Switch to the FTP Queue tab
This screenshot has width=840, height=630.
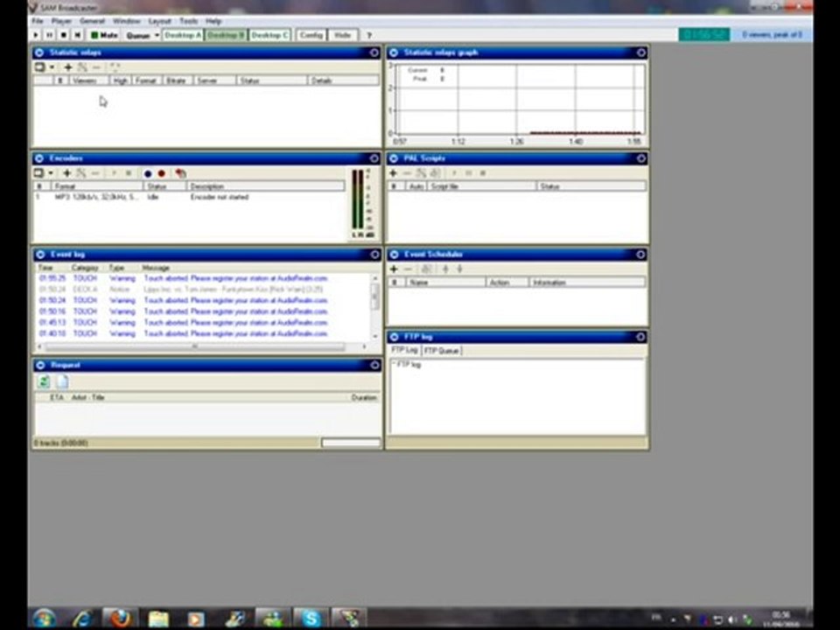441,351
